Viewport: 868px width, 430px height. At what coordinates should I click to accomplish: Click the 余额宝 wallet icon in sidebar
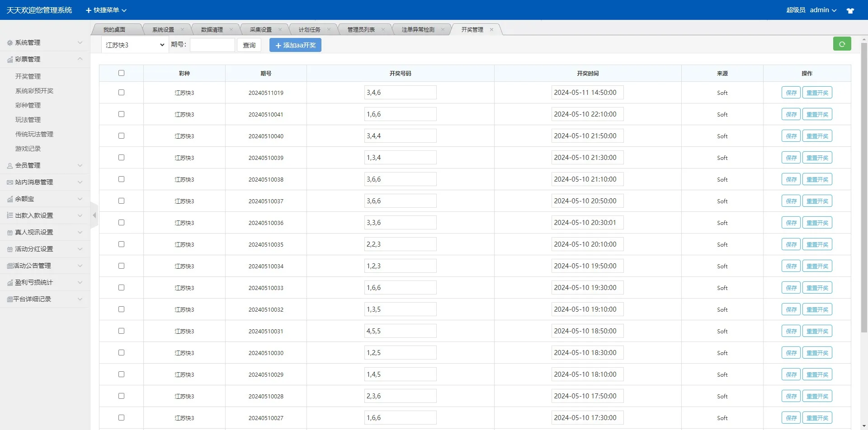click(9, 199)
